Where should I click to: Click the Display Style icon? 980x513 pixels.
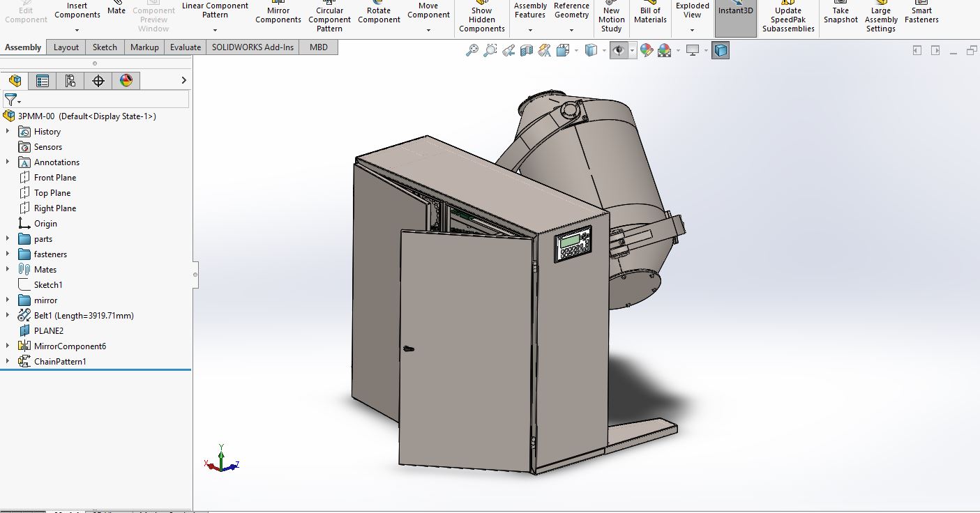click(x=591, y=50)
